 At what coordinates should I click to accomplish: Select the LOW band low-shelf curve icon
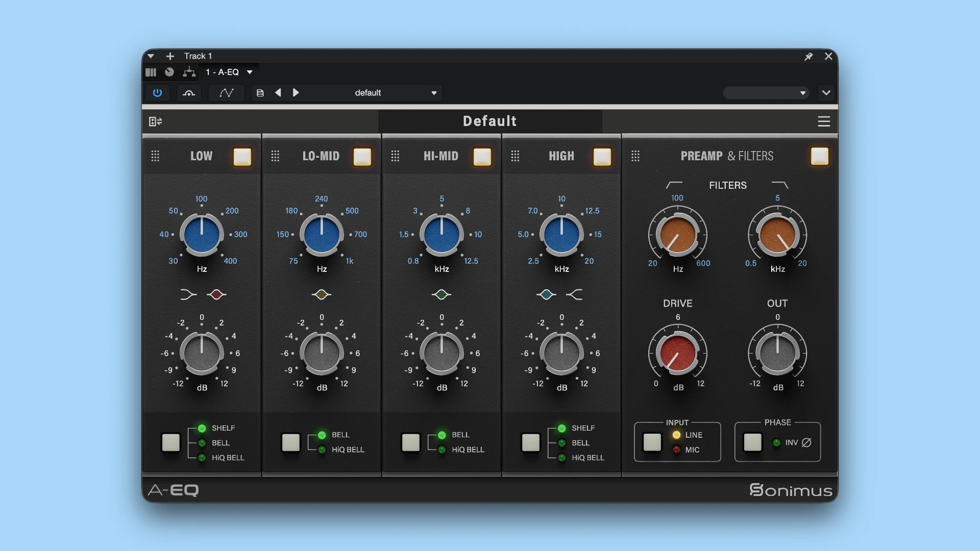[x=188, y=294]
